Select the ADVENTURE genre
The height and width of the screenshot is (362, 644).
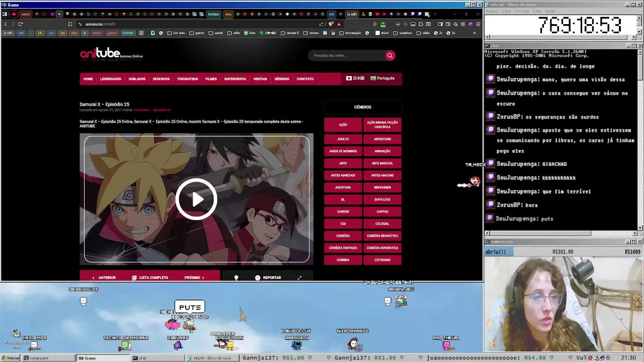click(382, 139)
